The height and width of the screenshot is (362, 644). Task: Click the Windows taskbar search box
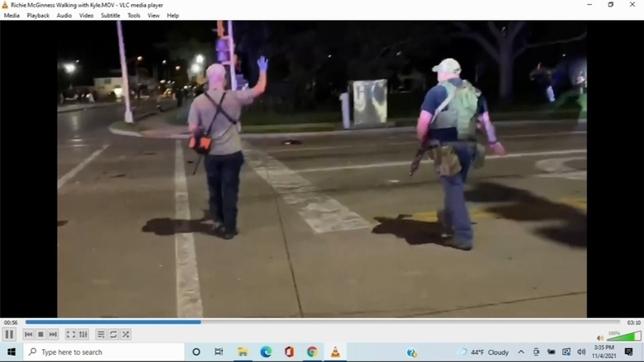105,352
